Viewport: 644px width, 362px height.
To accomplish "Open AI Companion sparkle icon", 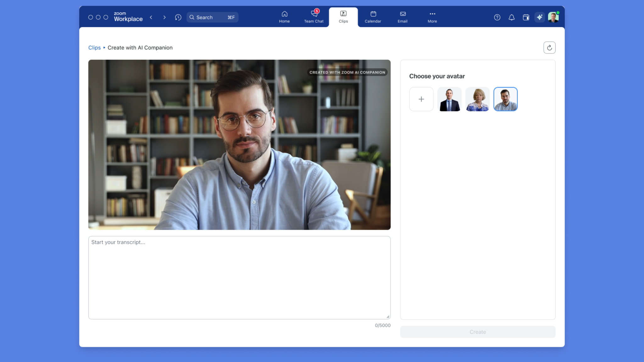I will click(x=540, y=17).
